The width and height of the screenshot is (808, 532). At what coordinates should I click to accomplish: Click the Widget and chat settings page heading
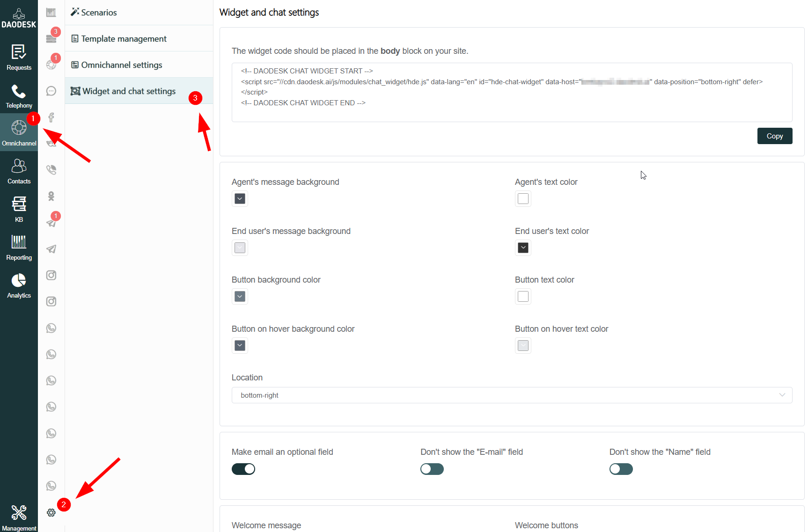click(x=269, y=12)
